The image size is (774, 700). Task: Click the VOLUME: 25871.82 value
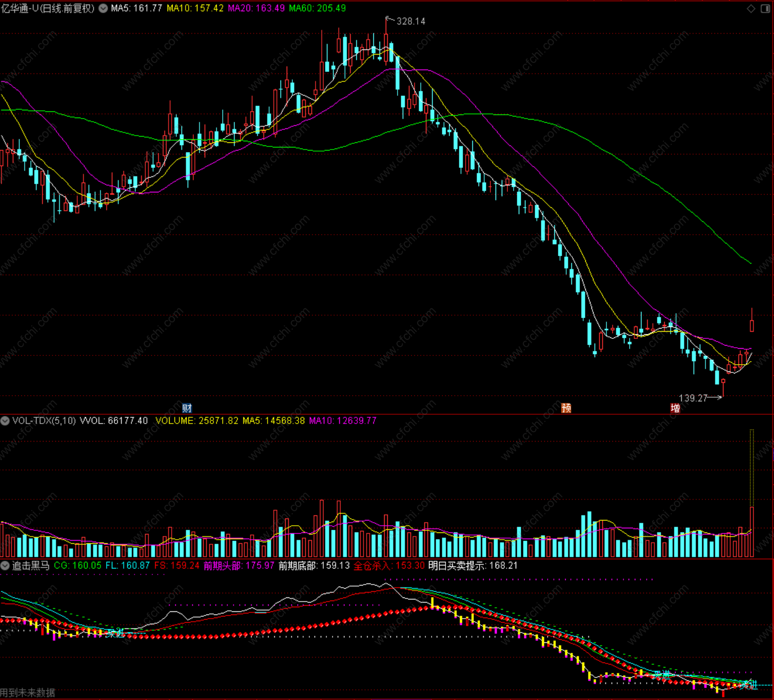point(197,420)
